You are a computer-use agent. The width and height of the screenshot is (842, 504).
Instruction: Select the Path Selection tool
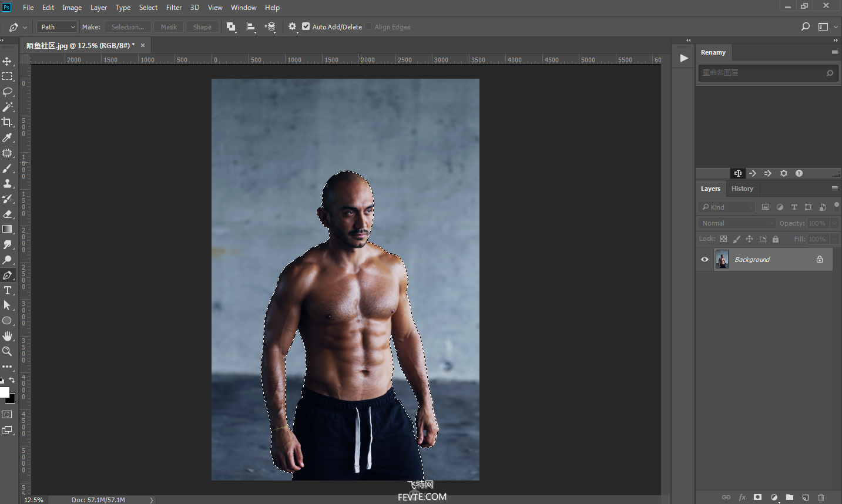[x=7, y=305]
